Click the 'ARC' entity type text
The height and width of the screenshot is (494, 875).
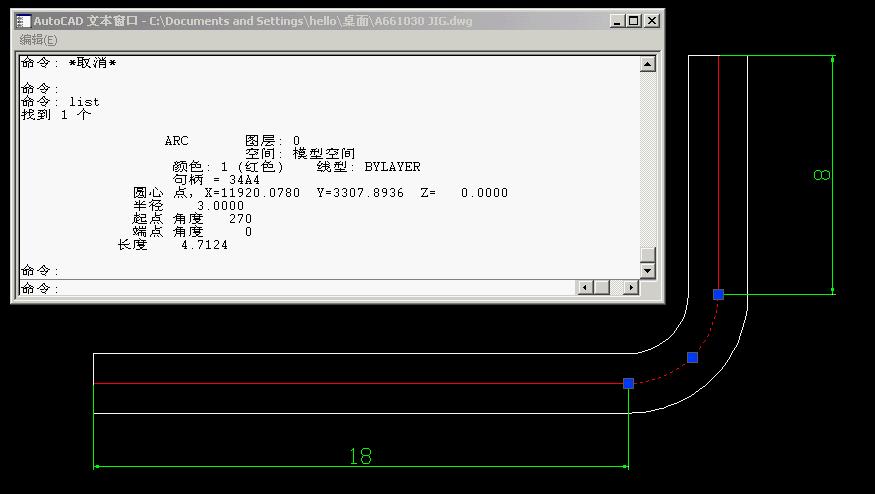pos(176,141)
